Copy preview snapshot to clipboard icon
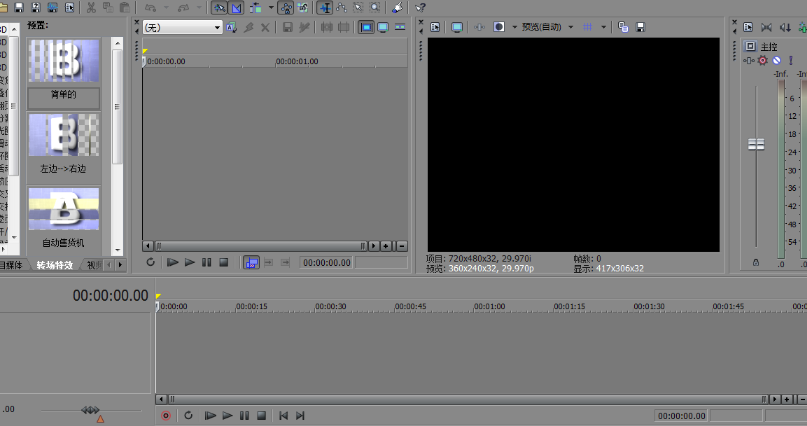Image resolution: width=807 pixels, height=426 pixels. (623, 27)
